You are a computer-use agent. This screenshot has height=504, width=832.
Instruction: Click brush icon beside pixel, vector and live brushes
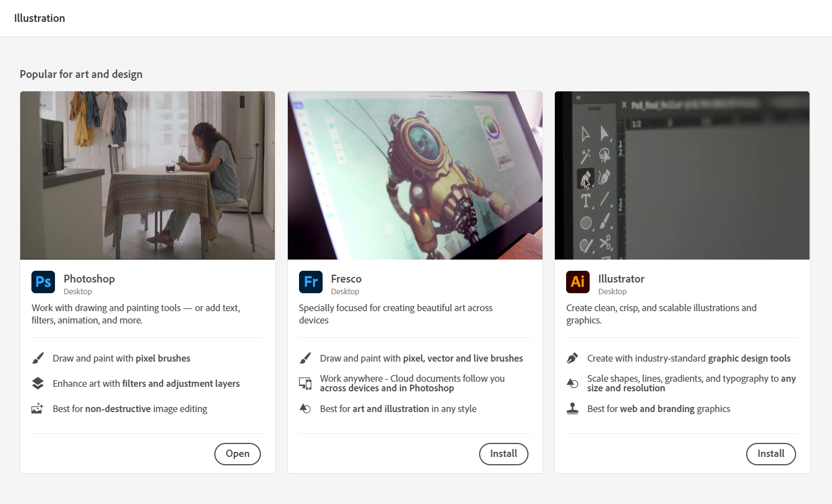305,358
